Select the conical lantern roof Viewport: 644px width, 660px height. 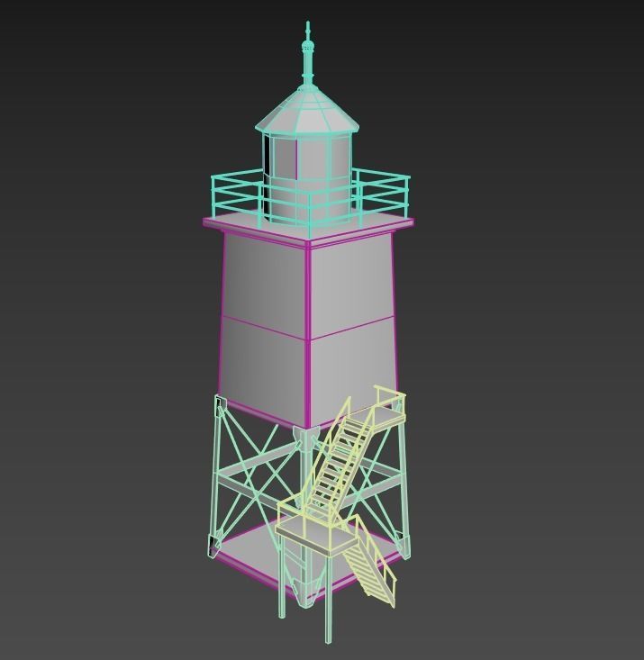307,110
